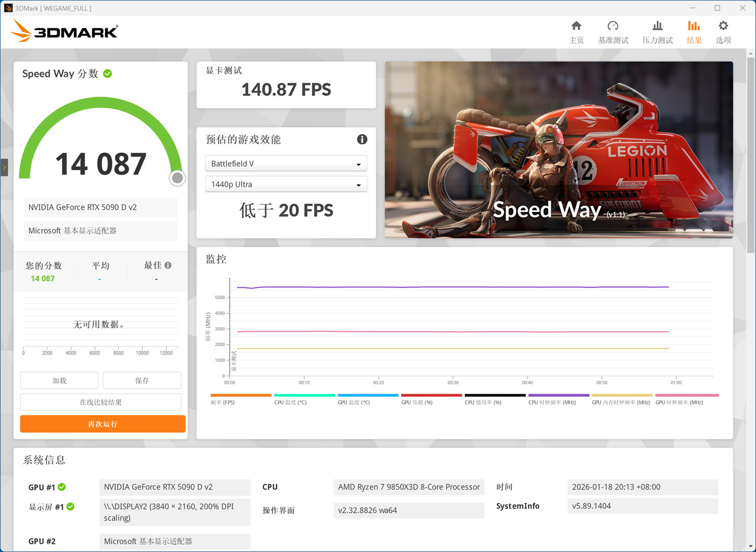Image resolution: width=756 pixels, height=552 pixels.
Task: Click the green check next to GPU #1
Action: click(62, 487)
